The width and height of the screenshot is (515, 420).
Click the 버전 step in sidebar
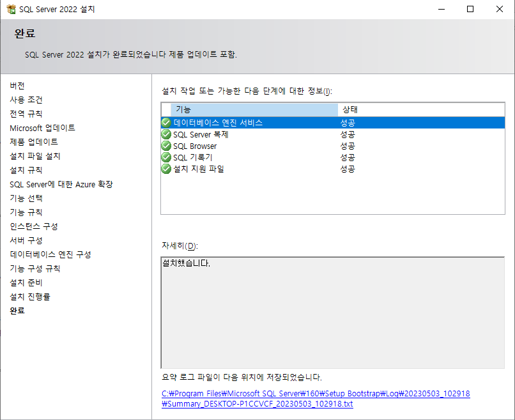(17, 86)
